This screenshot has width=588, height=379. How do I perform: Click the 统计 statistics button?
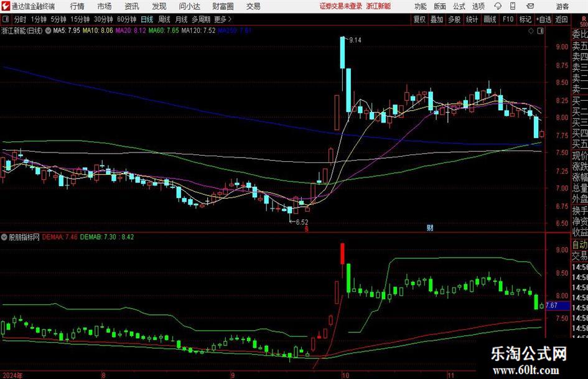click(x=472, y=19)
